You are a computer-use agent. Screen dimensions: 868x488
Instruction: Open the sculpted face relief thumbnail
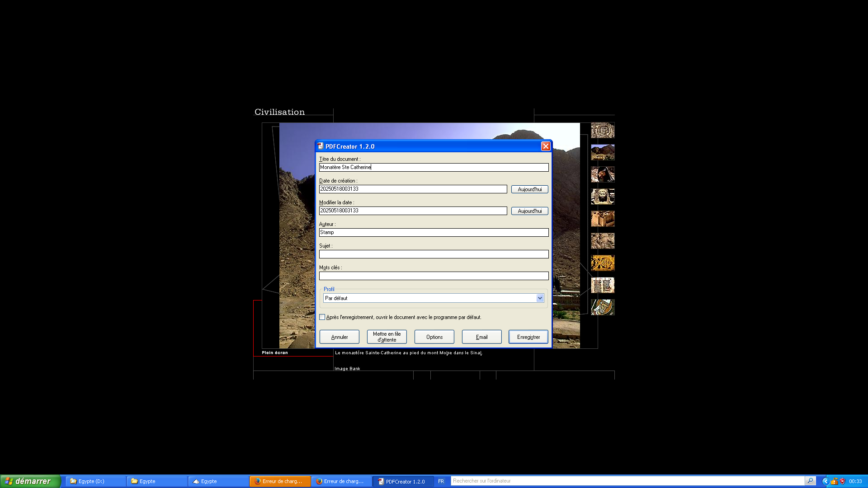pos(603,197)
